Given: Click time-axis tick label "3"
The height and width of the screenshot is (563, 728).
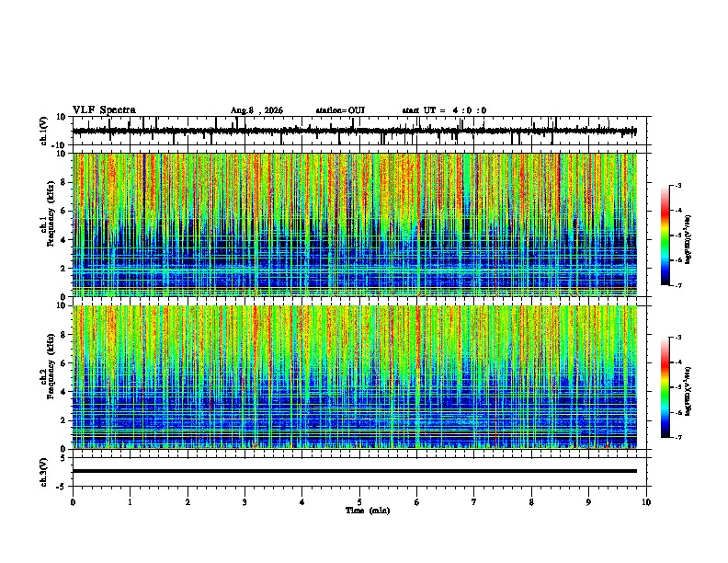Looking at the screenshot, I should coord(245,502).
